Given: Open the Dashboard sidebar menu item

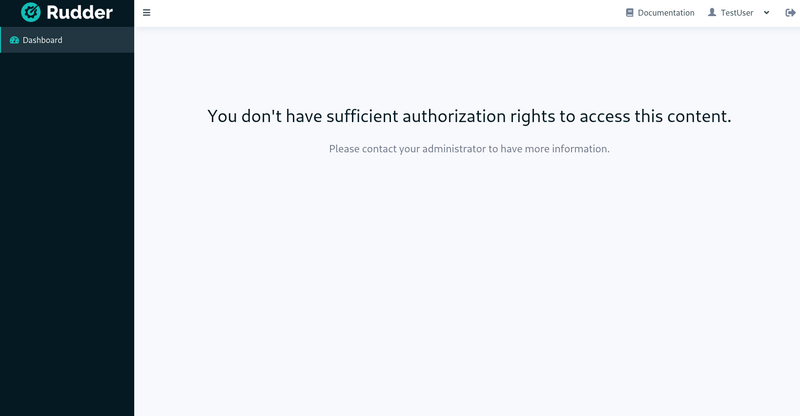Looking at the screenshot, I should point(67,40).
